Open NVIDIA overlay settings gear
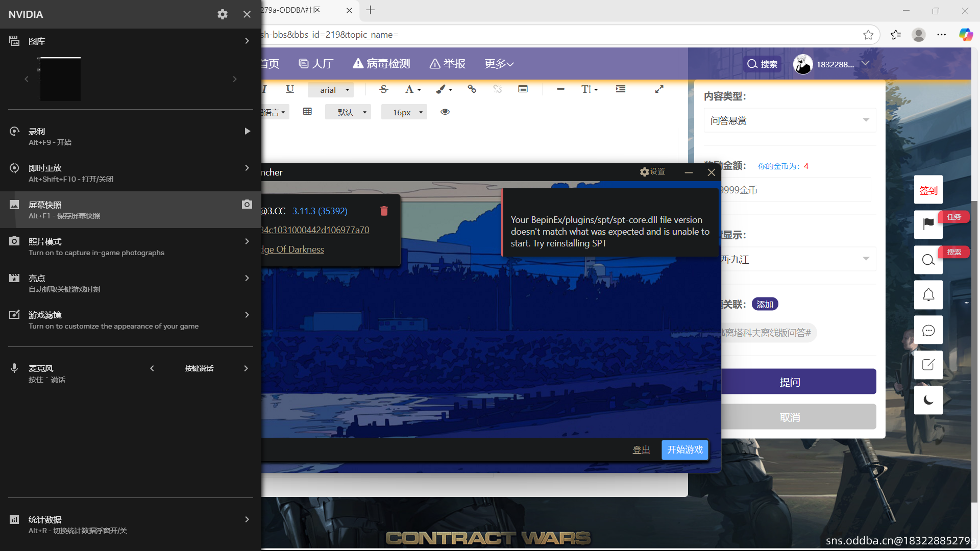Screen dimensions: 980x551 (x=223, y=14)
